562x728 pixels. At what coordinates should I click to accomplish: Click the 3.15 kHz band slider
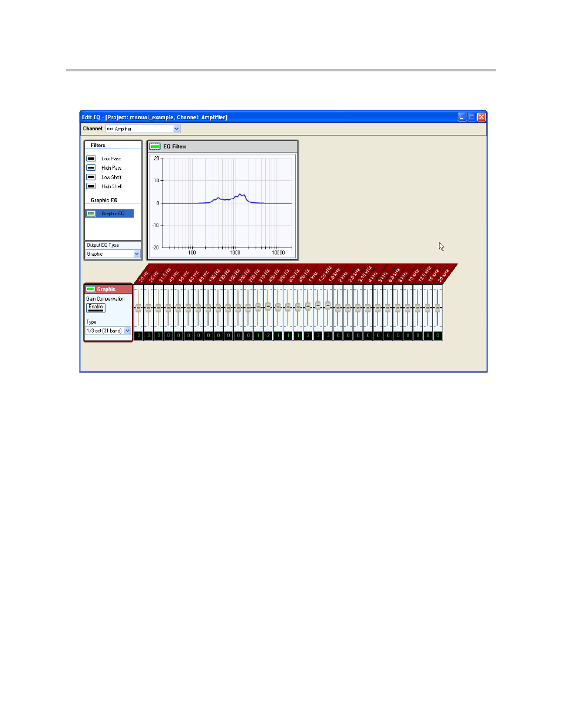(358, 308)
